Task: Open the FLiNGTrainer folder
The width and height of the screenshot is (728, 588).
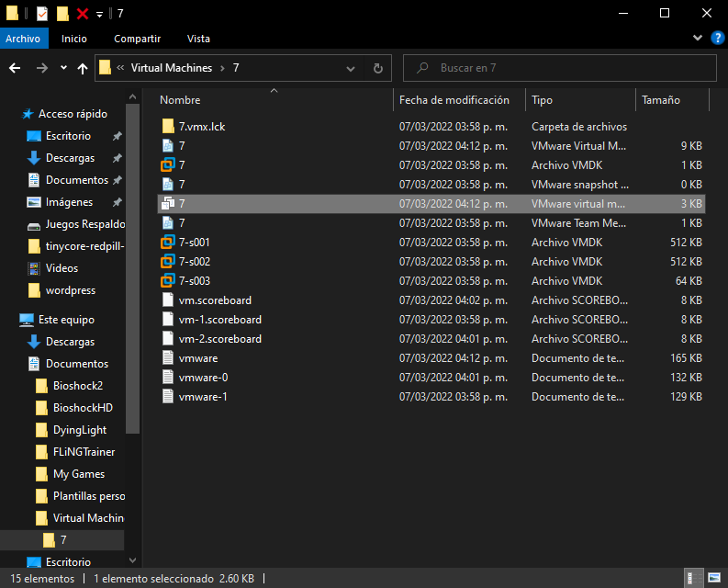Action: (x=84, y=452)
